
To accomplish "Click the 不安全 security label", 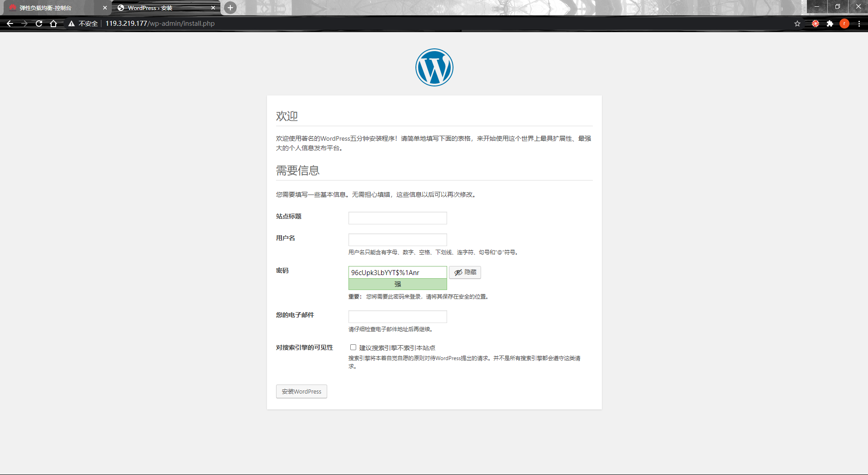I will (x=88, y=24).
